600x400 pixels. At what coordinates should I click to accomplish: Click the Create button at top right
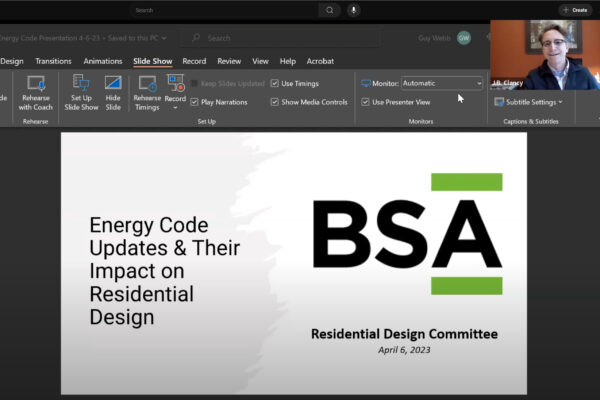574,10
